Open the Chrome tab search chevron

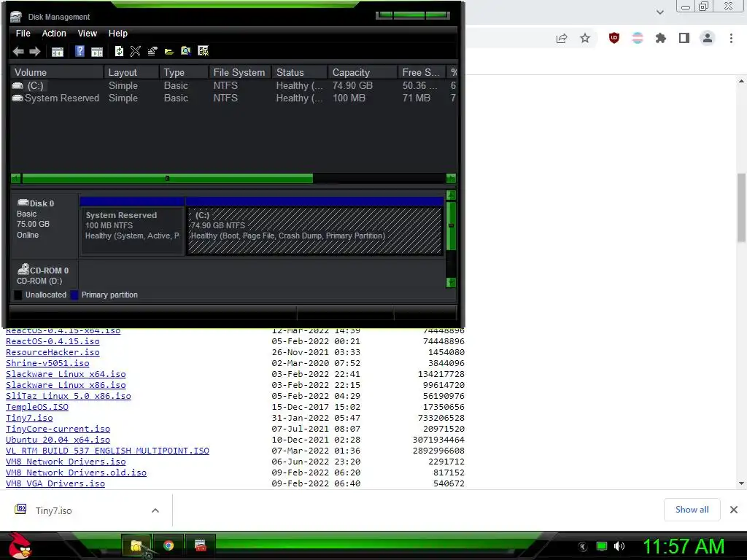(659, 12)
